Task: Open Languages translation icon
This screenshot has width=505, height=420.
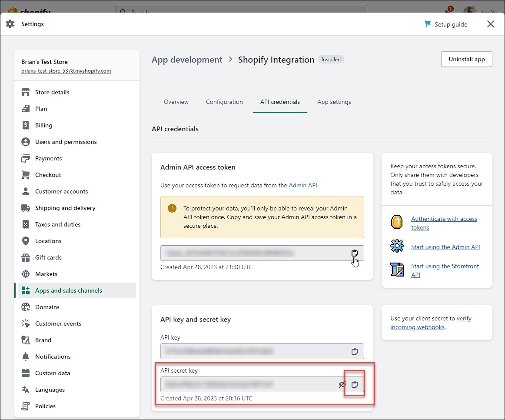Action: tap(26, 390)
